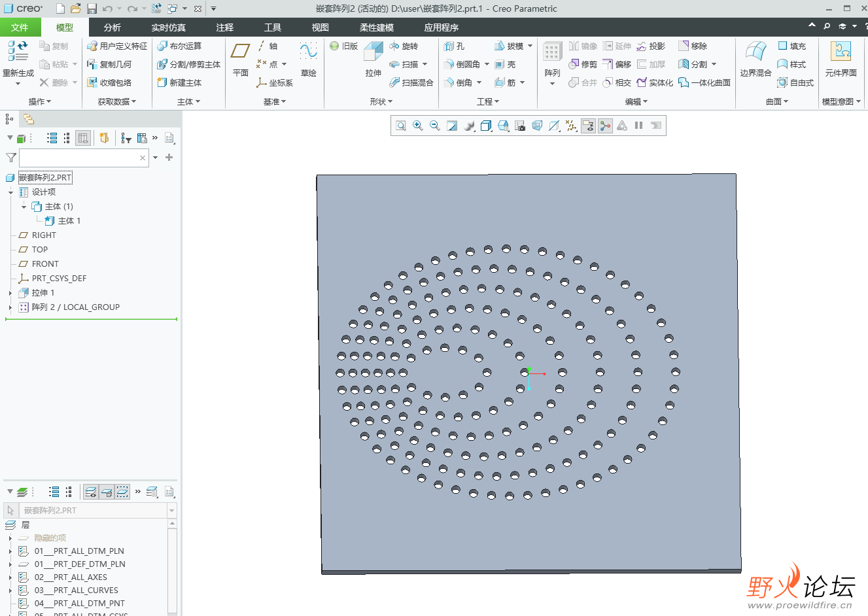Expand the 拉伸 1 feature node
The image size is (868, 616).
[10, 293]
